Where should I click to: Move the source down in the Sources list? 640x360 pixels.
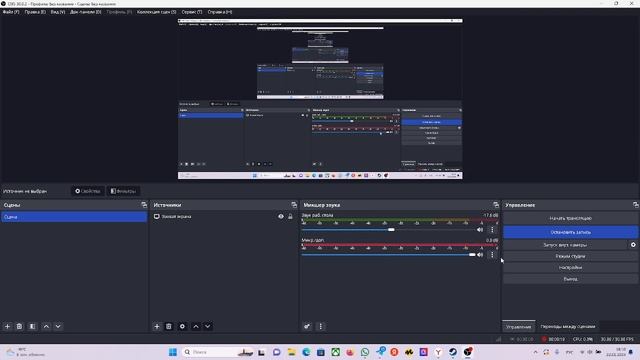pos(208,327)
